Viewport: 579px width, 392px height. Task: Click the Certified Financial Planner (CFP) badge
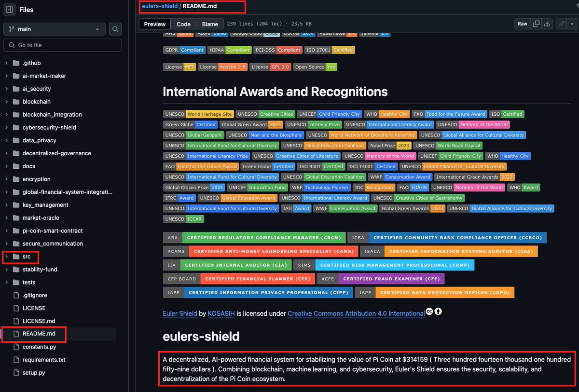pos(238,279)
